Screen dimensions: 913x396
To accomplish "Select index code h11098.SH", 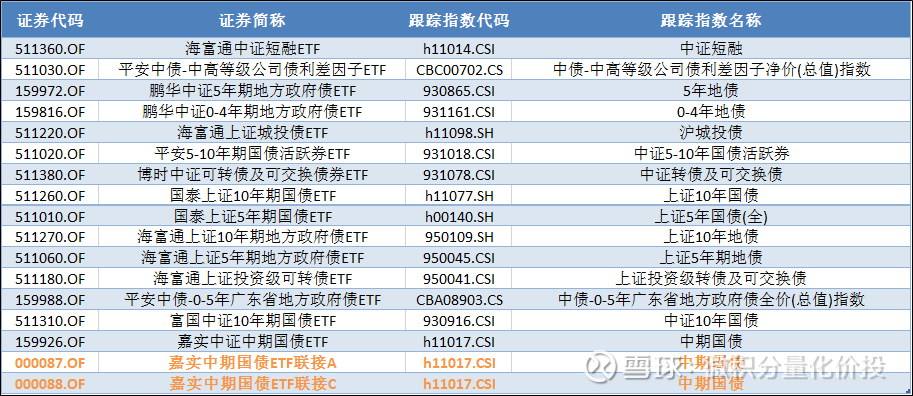I will click(459, 133).
